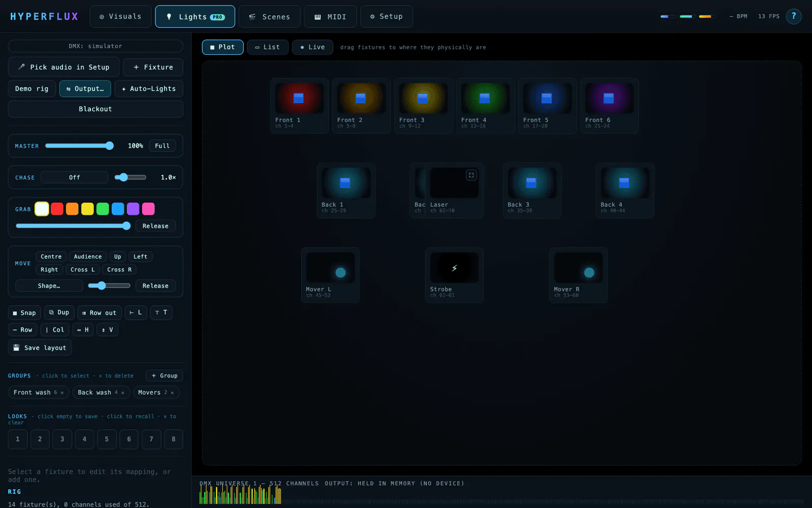Move movers Right
Viewport: 812px width, 508px height.
(49, 270)
